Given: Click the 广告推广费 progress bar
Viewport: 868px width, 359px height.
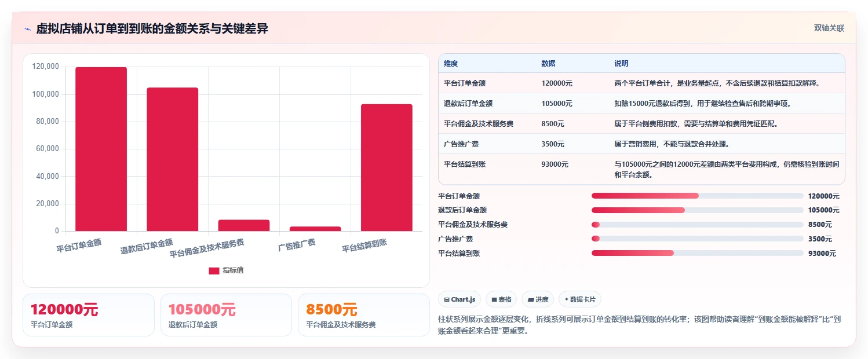Looking at the screenshot, I should pos(698,239).
